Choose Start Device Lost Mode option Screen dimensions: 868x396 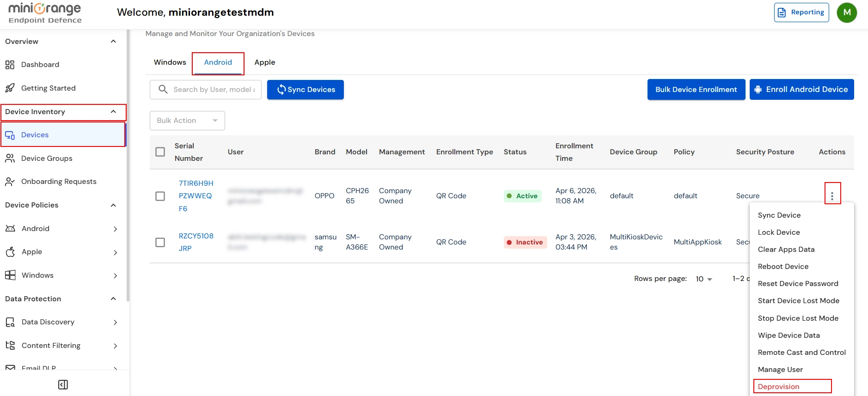pos(801,301)
